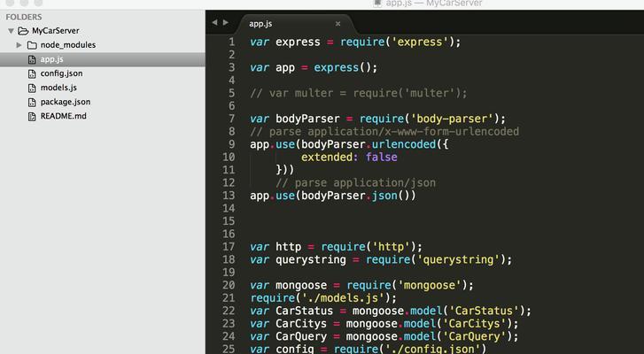
Task: Click line number 1 in gutter
Action: click(231, 42)
